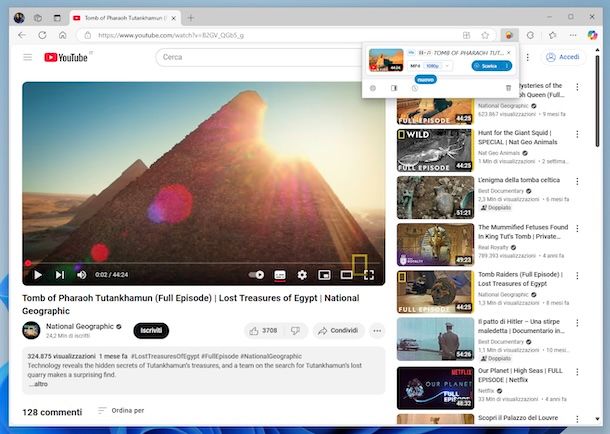Image resolution: width=610 pixels, height=434 pixels.
Task: Open options for The Mummified Fetuses video
Action: pos(577,228)
